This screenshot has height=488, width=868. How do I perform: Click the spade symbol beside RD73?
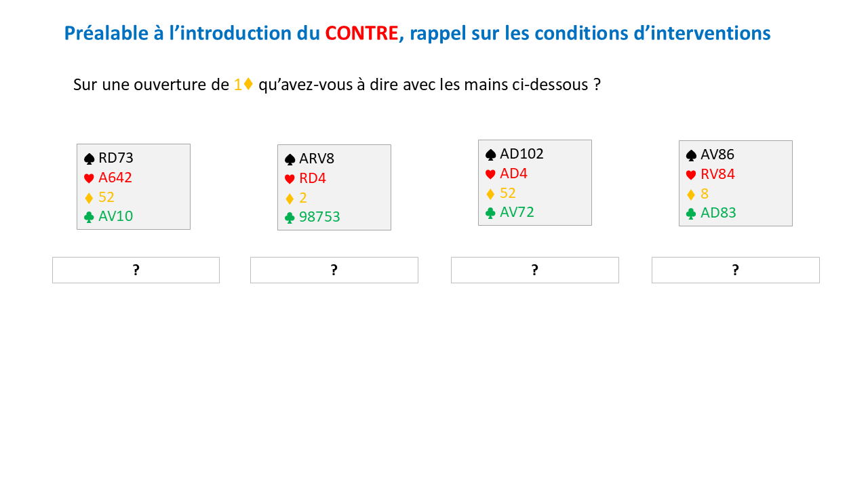[x=89, y=159]
